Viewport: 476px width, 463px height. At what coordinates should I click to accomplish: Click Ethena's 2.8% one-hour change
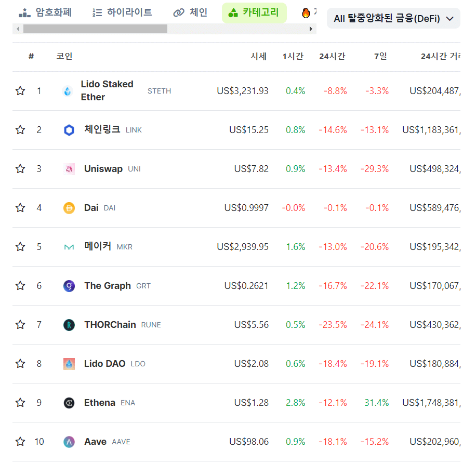click(295, 403)
